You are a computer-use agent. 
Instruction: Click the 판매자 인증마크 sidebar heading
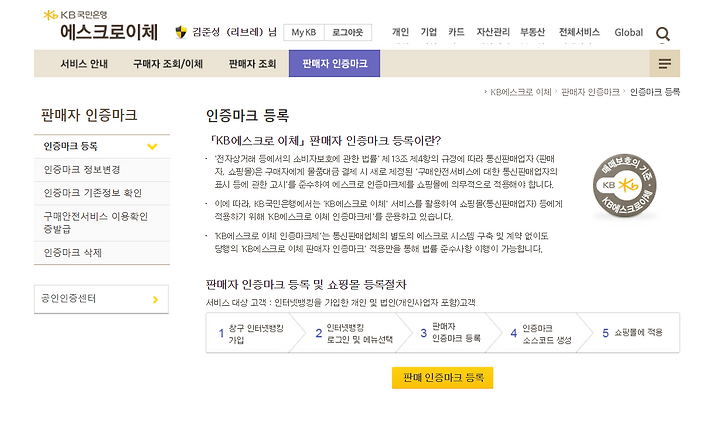89,115
